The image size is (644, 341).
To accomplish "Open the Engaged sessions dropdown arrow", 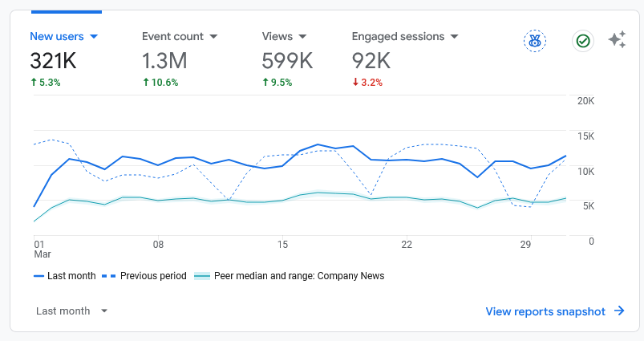I will tap(454, 37).
